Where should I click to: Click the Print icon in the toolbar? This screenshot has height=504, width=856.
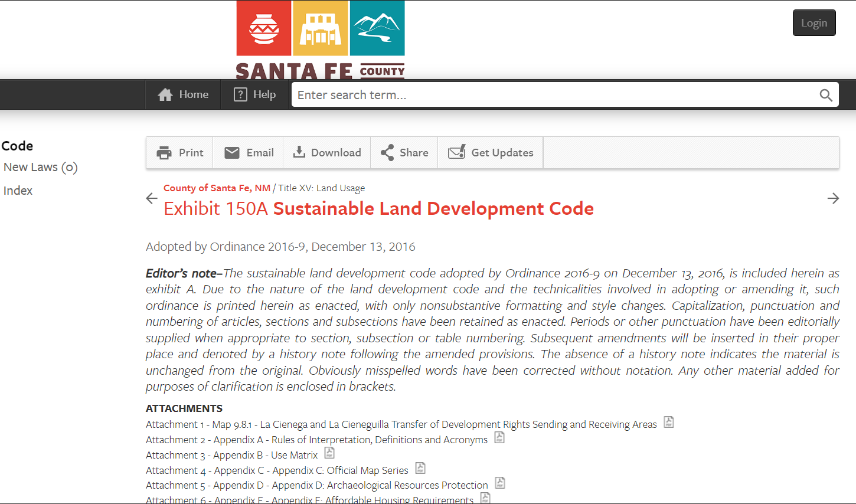click(x=164, y=152)
